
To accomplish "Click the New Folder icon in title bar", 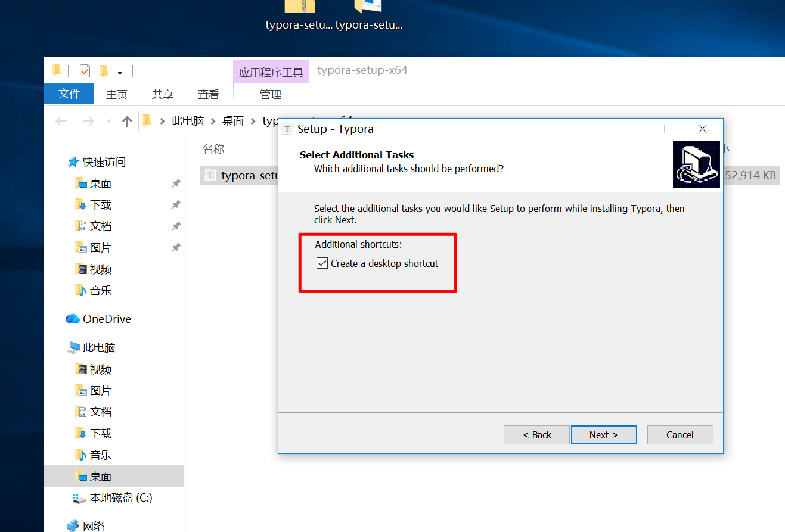I will 104,71.
